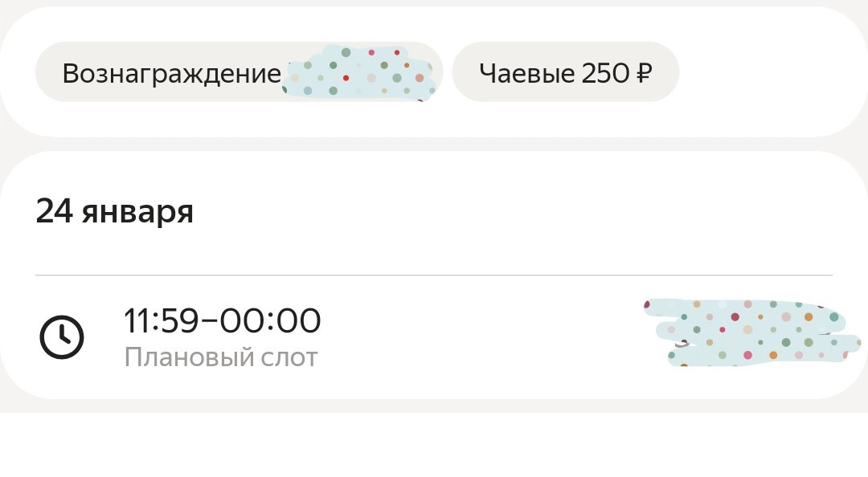Click the 250 amount in the tips chip
Viewport: 868px width, 477px height.
603,73
